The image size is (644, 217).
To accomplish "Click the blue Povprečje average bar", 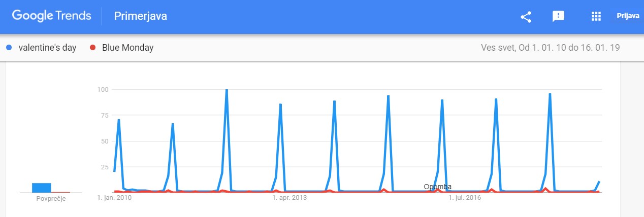I will [41, 188].
